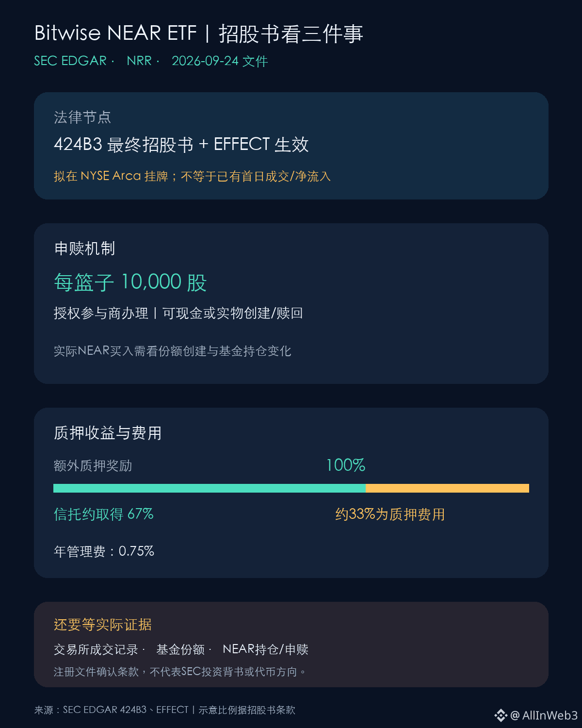Click the green portion of the progress bar

point(210,488)
